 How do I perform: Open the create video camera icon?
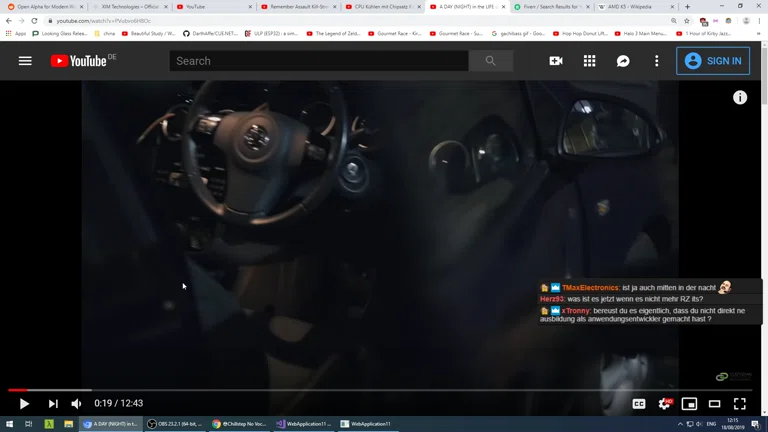point(556,61)
